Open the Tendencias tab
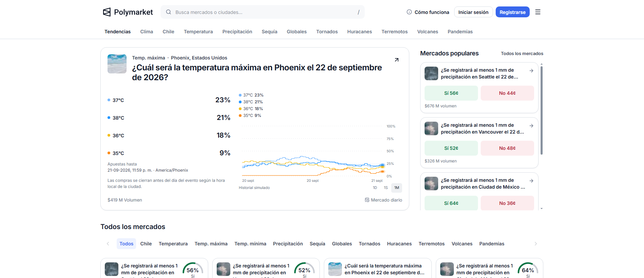 [x=117, y=32]
